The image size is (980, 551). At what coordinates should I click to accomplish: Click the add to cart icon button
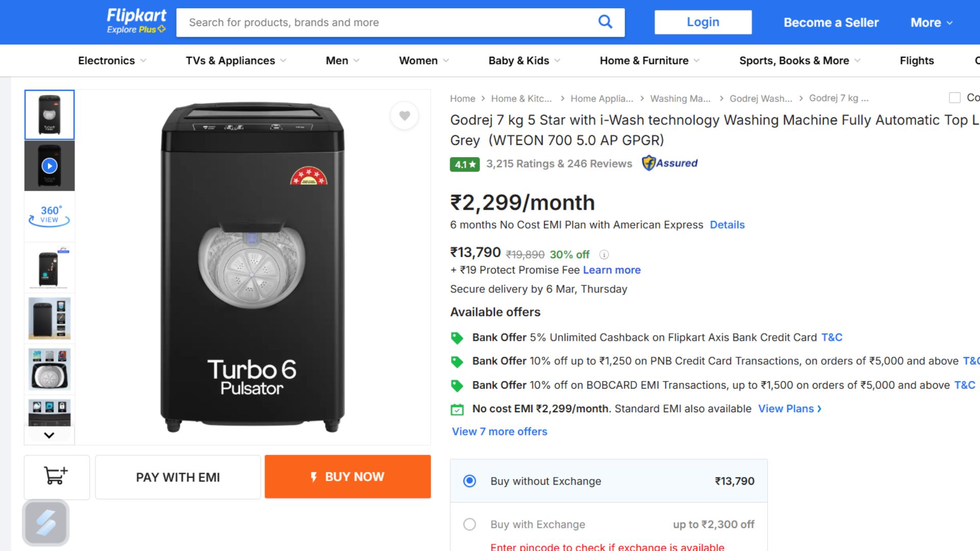coord(57,477)
